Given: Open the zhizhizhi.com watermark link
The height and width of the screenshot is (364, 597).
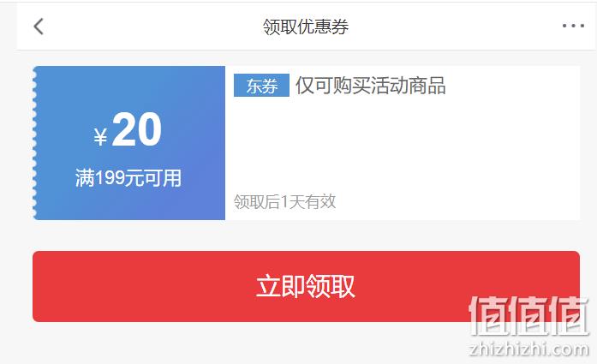Looking at the screenshot, I should (x=529, y=349).
